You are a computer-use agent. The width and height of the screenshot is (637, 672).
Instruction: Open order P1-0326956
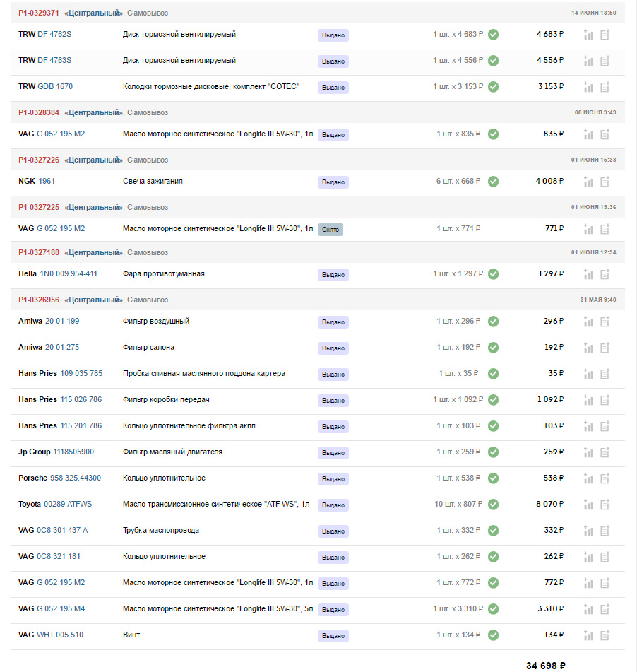(x=39, y=300)
